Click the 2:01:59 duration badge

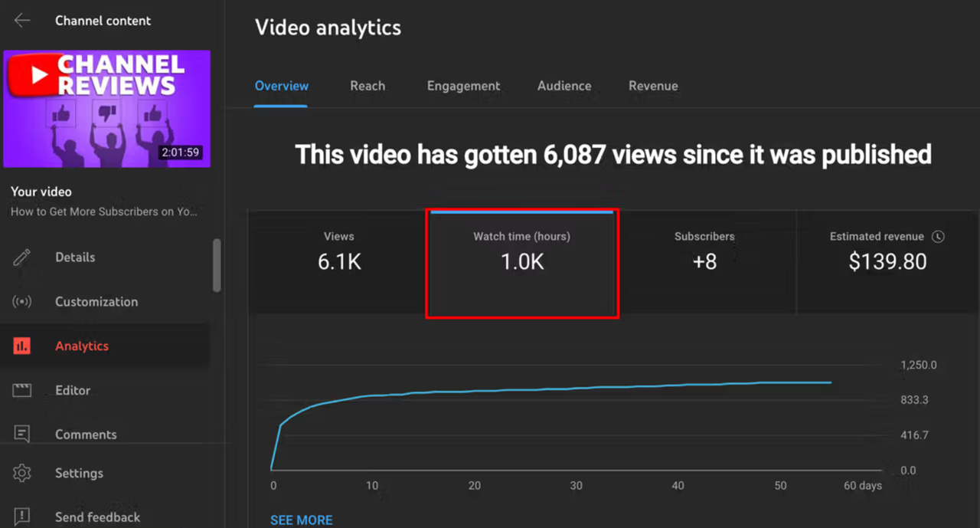click(x=180, y=152)
